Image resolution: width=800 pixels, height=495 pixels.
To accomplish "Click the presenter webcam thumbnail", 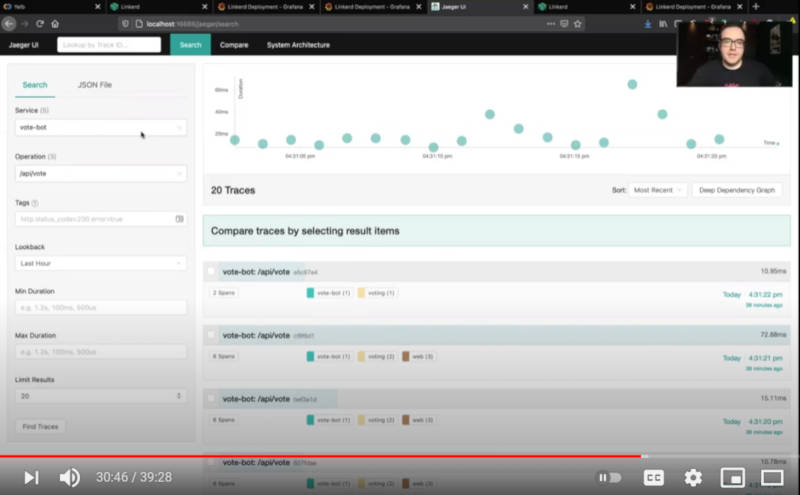I will [734, 54].
